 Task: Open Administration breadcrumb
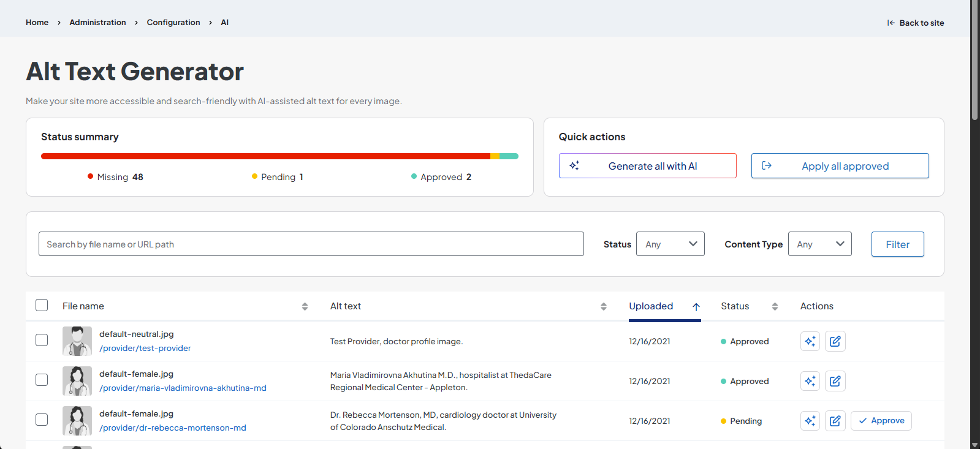click(97, 22)
